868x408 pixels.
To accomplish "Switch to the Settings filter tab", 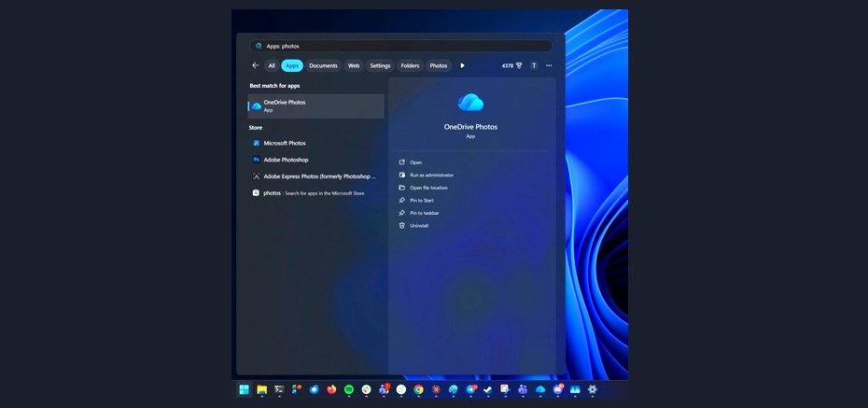I will click(380, 65).
